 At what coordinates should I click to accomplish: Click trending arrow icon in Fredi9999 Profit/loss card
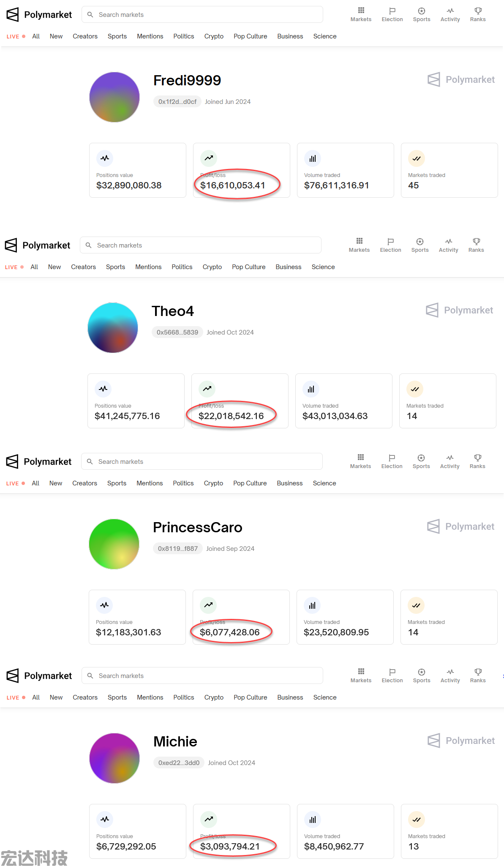209,158
